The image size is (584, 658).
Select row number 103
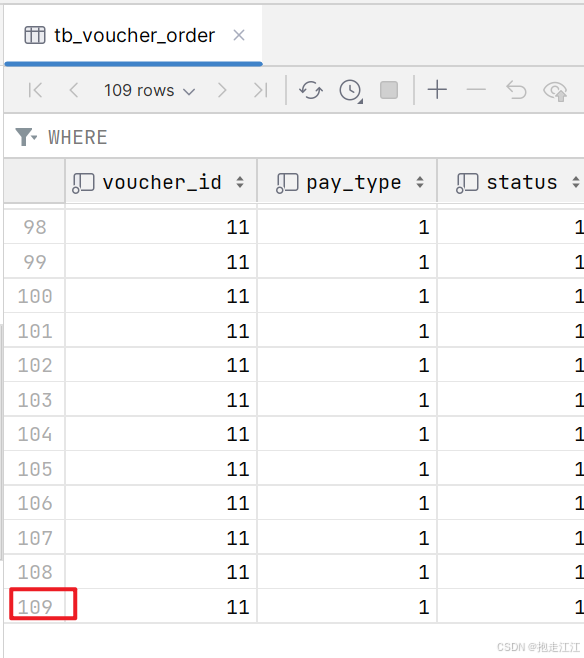tap(35, 400)
